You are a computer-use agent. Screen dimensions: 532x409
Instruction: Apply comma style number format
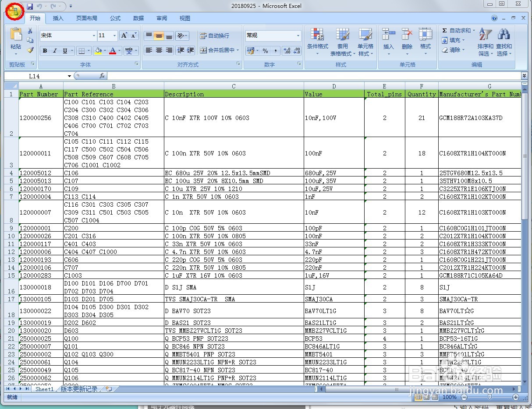click(x=276, y=51)
